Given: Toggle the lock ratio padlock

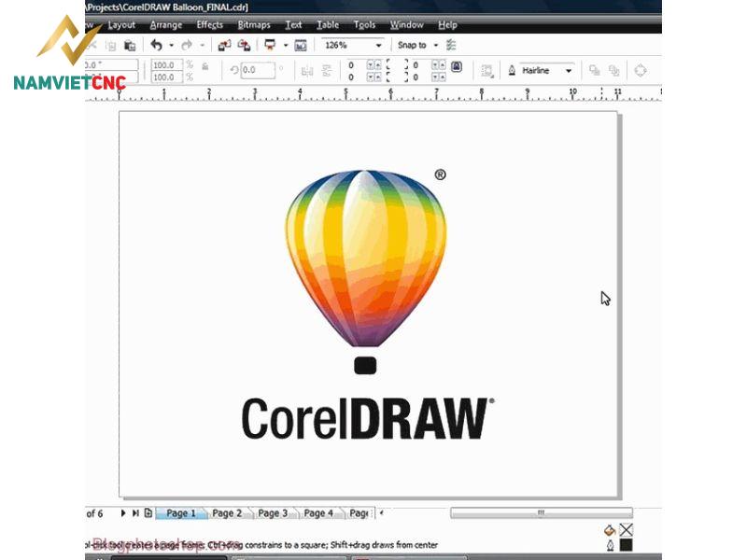Looking at the screenshot, I should (205, 67).
